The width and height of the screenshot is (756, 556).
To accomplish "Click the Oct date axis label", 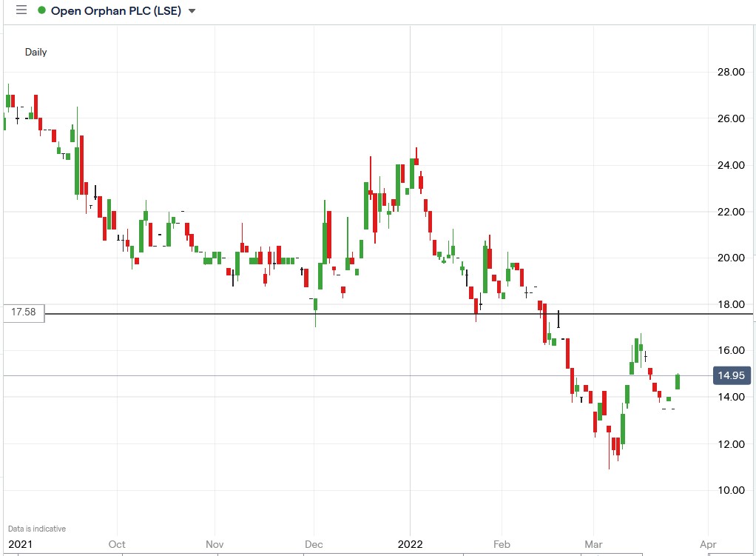I will 117,544.
